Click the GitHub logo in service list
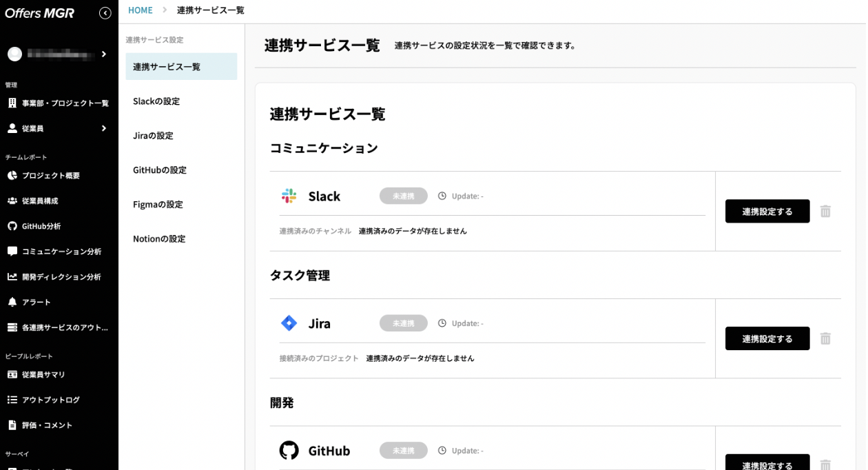This screenshot has height=470, width=868. (x=289, y=451)
